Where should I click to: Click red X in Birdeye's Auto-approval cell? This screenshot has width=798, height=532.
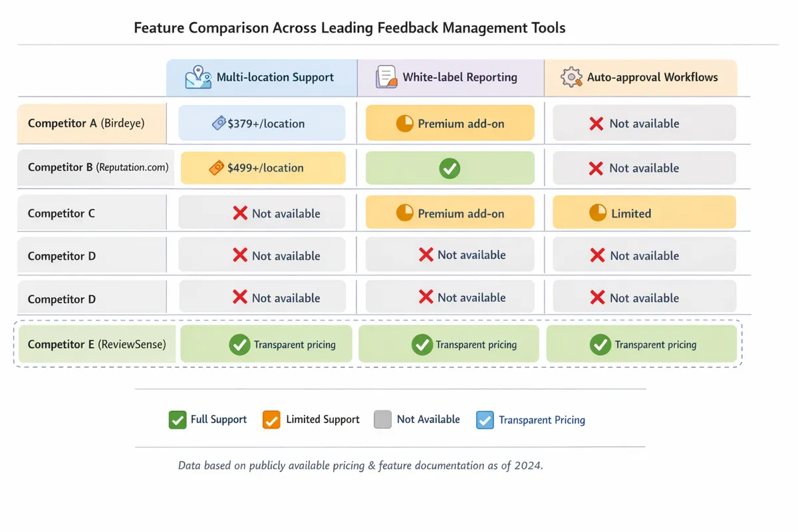(x=596, y=124)
